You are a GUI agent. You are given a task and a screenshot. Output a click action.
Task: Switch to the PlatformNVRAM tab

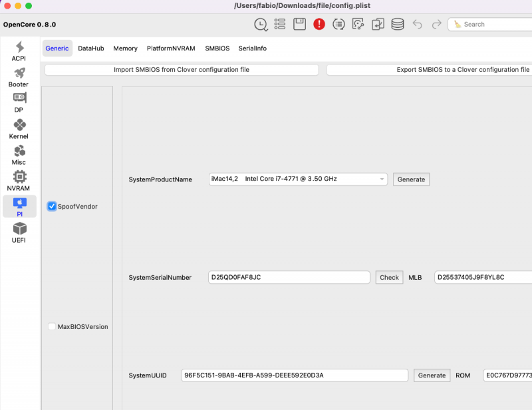171,48
